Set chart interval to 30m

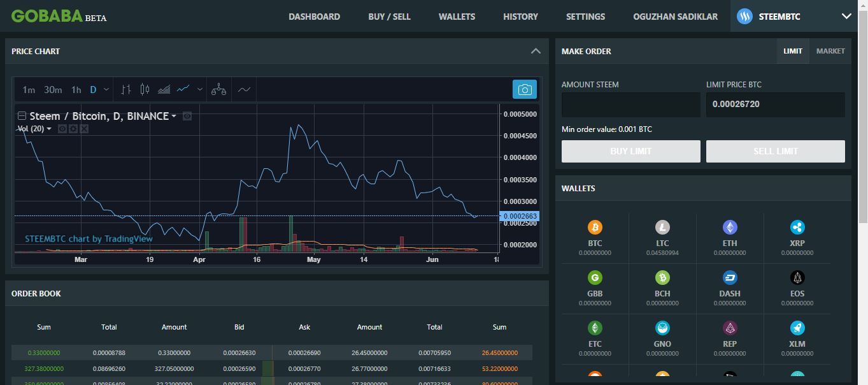pos(53,90)
